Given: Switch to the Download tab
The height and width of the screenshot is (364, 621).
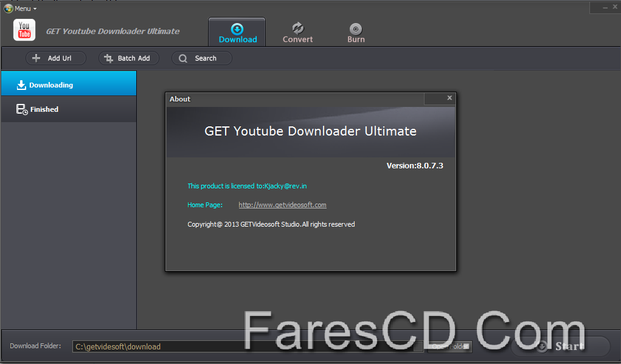Looking at the screenshot, I should (x=237, y=32).
